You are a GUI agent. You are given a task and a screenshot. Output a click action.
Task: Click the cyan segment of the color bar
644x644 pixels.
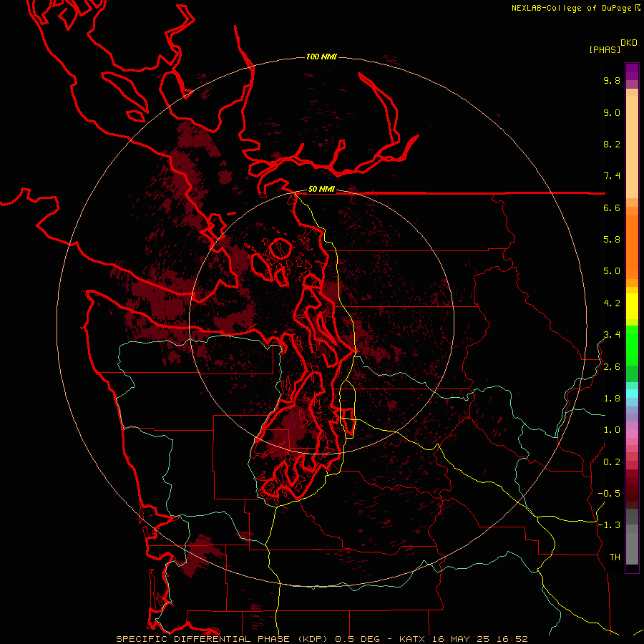632,394
